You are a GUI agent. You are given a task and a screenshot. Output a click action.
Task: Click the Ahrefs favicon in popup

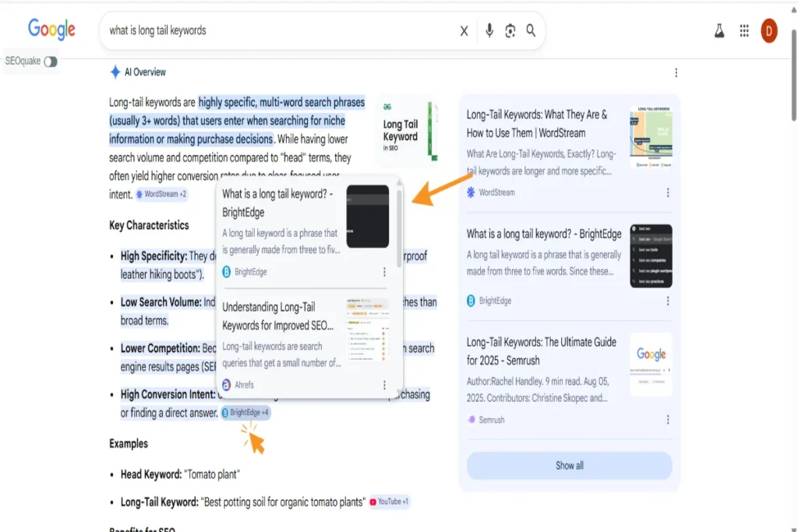(227, 385)
